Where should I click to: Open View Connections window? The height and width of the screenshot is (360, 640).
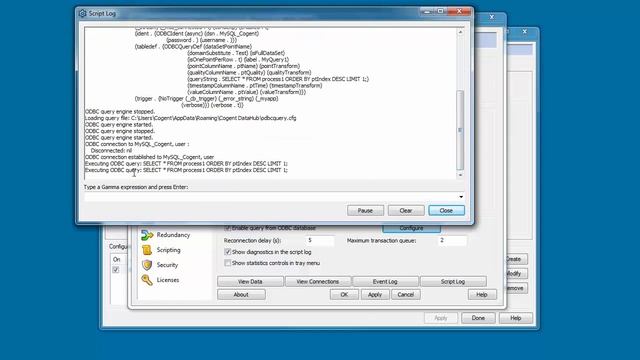(x=318, y=282)
